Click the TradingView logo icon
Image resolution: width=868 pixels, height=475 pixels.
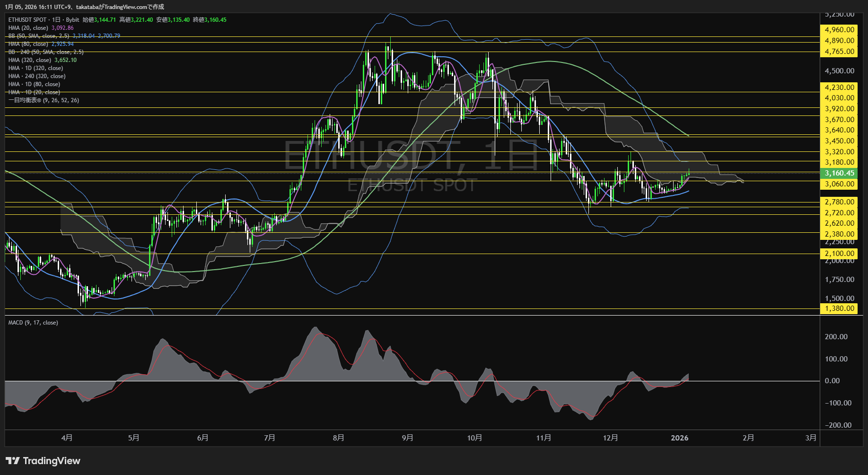click(13, 461)
